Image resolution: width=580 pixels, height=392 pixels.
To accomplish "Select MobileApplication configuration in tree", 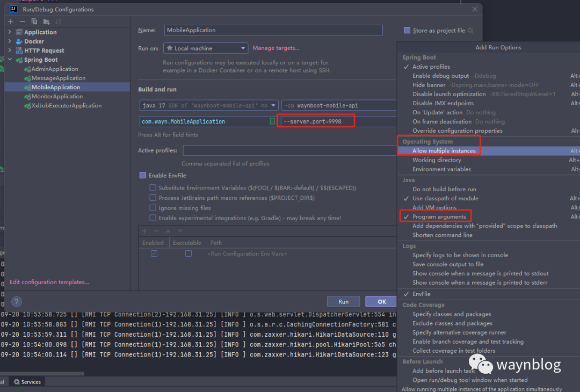I will (x=55, y=87).
